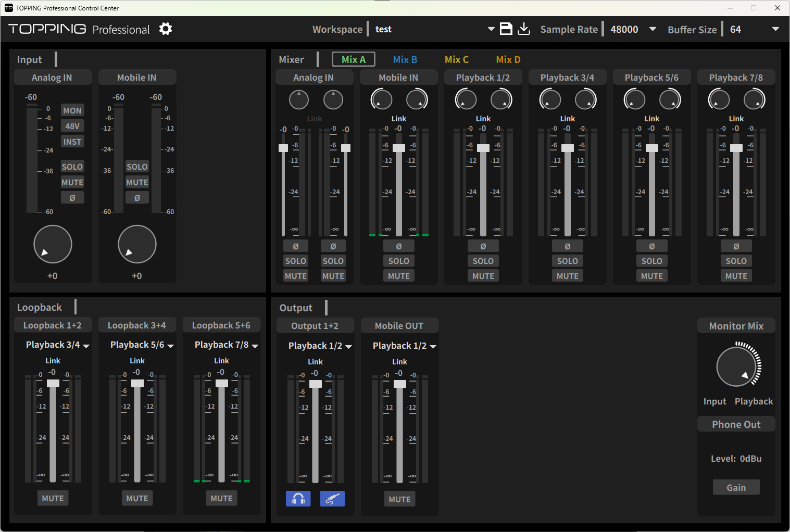Mute the Input Analog IN channel
The width and height of the screenshot is (790, 532).
tap(72, 182)
